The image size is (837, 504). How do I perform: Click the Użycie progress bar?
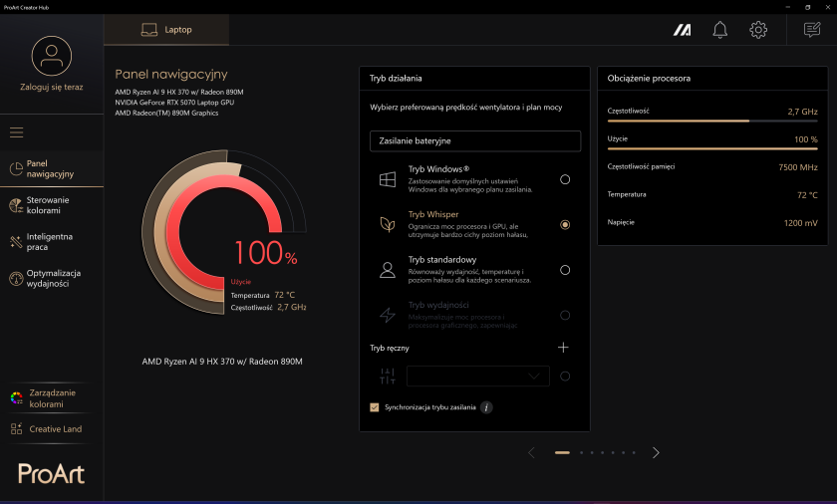[x=712, y=148]
